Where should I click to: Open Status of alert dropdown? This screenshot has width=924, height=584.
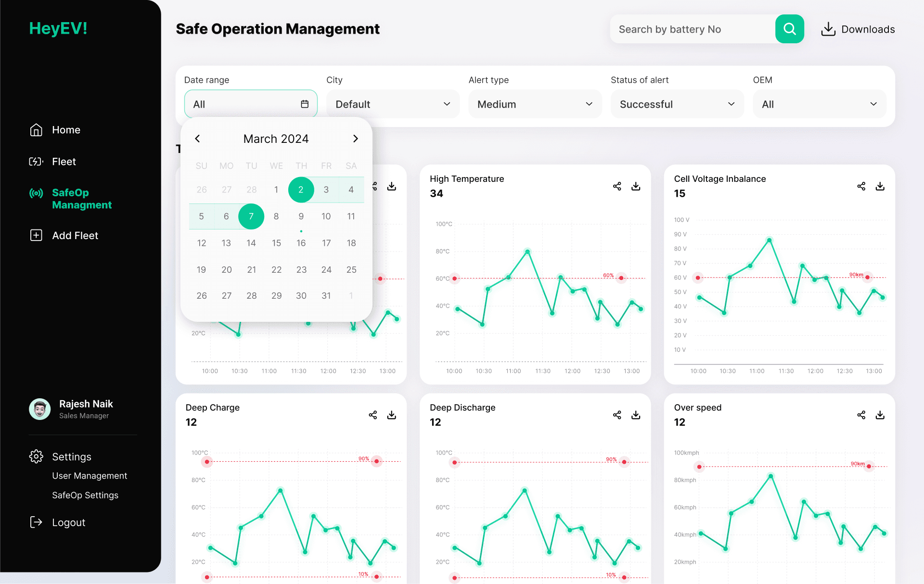[677, 104]
